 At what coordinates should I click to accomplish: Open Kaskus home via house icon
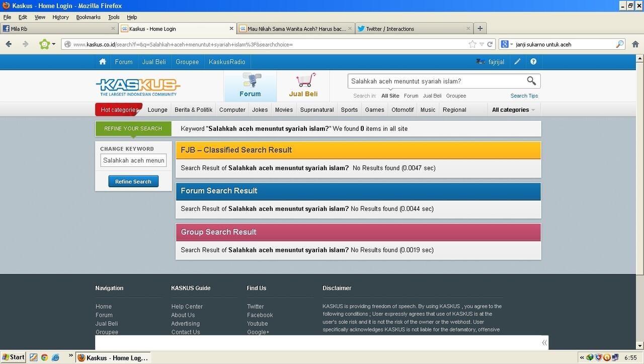pos(103,62)
